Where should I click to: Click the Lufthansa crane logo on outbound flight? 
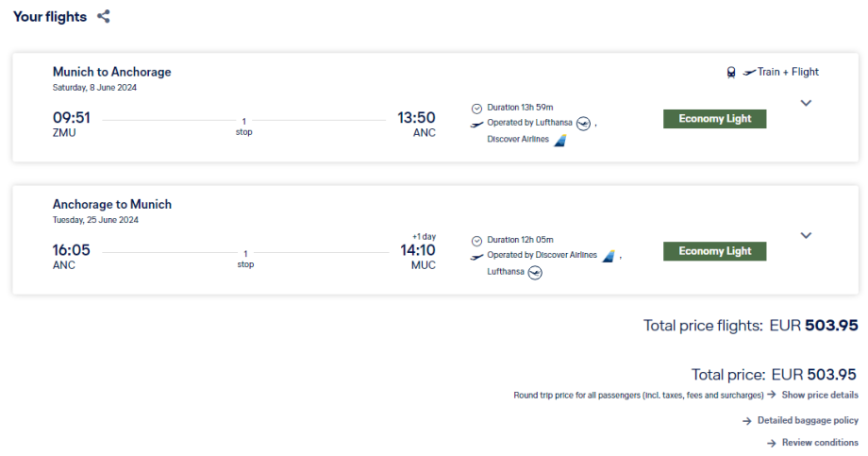pos(583,123)
